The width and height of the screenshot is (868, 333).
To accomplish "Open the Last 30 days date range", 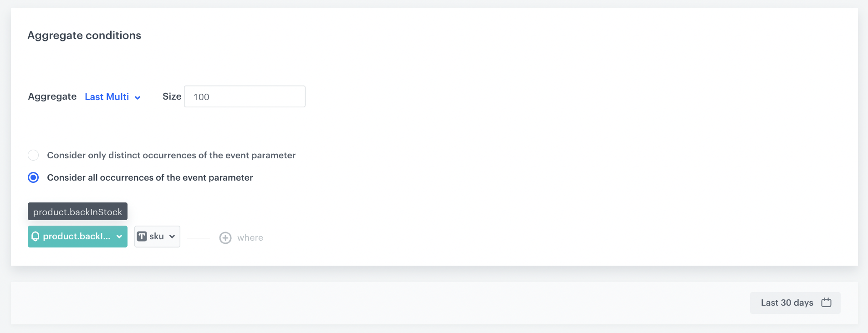I will click(x=795, y=303).
